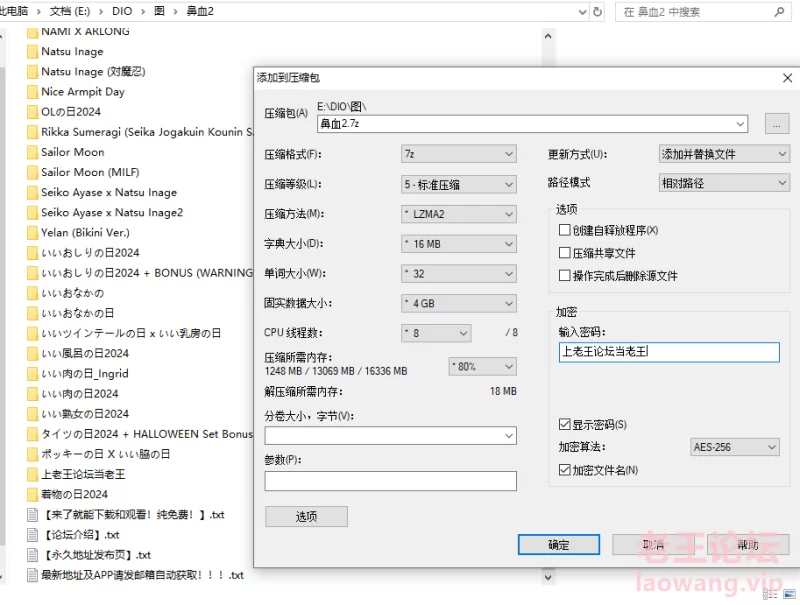Enable 操作完成后删除源文件 checkbox
Image resolution: width=800 pixels, height=605 pixels.
pos(564,275)
